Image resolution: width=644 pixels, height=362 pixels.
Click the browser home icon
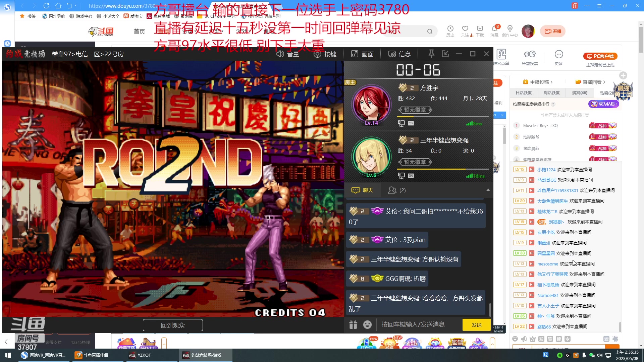pyautogui.click(x=58, y=6)
